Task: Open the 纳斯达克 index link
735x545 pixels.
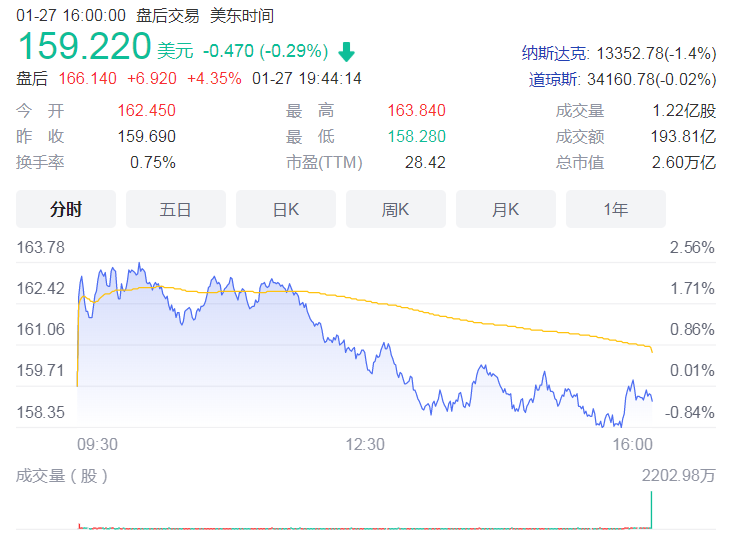Action: click(555, 53)
